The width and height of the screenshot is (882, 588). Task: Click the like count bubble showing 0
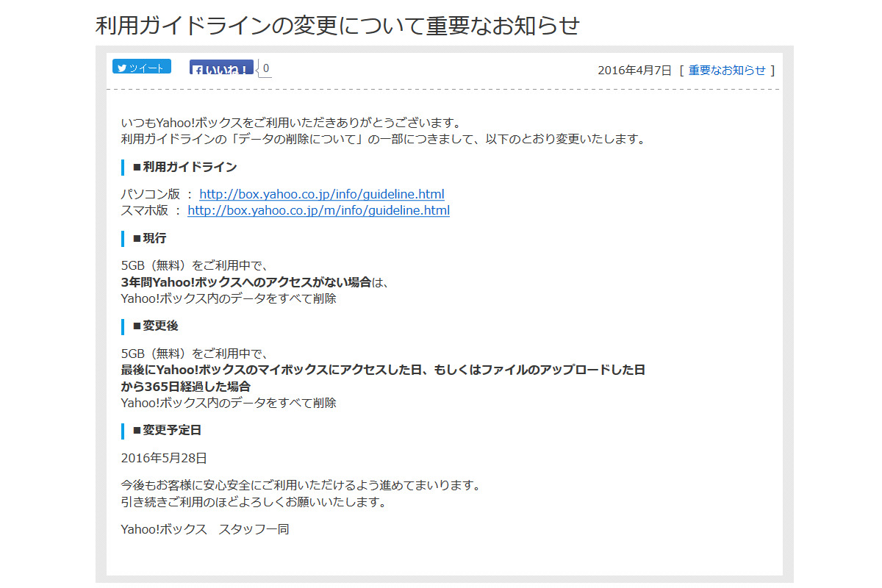(x=265, y=68)
